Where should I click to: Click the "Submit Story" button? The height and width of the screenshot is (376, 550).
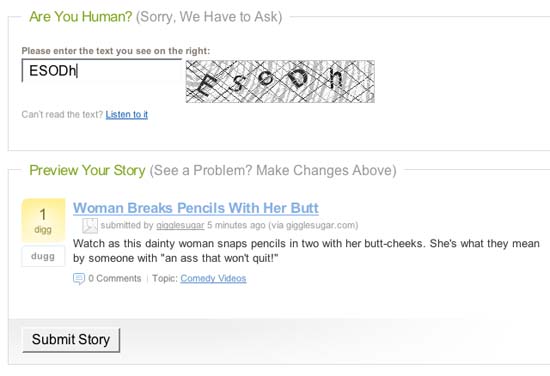(x=71, y=340)
